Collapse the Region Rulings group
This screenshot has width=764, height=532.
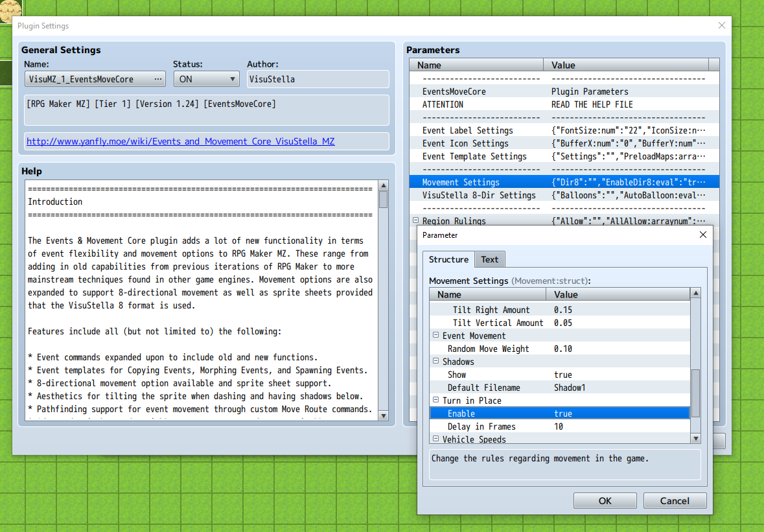click(x=415, y=220)
